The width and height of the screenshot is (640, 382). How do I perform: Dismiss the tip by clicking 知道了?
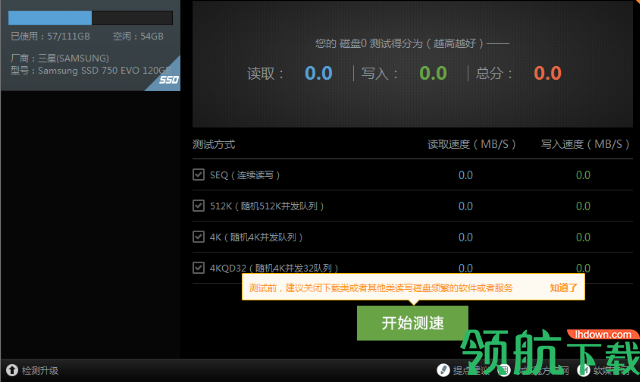(x=563, y=288)
